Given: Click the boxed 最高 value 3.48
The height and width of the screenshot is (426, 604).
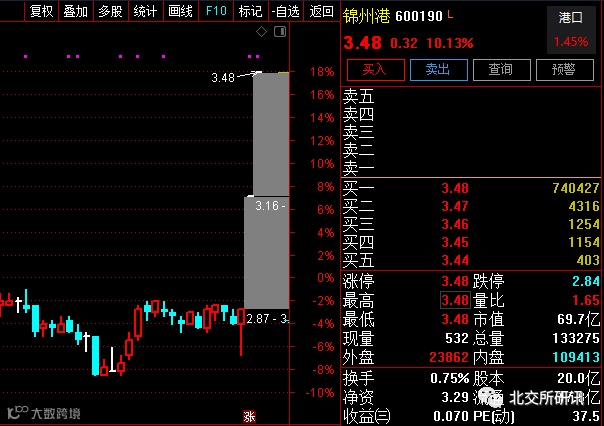Looking at the screenshot, I should [x=455, y=300].
